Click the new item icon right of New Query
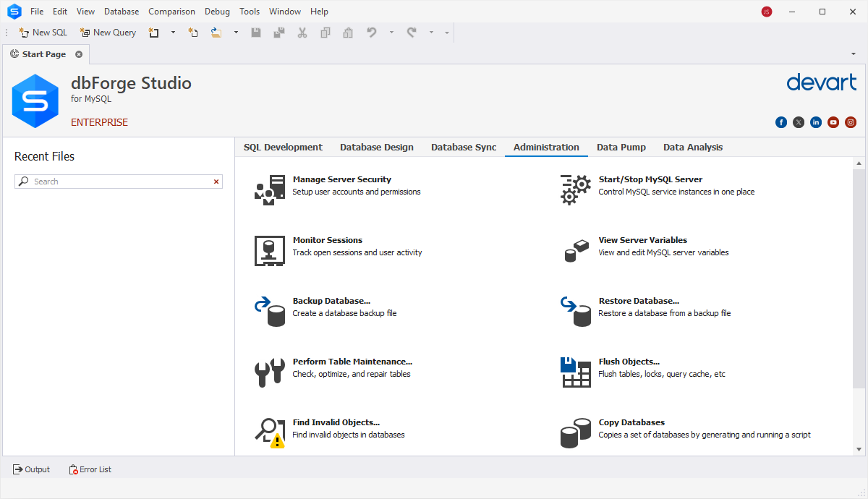This screenshot has height=499, width=868. click(153, 33)
